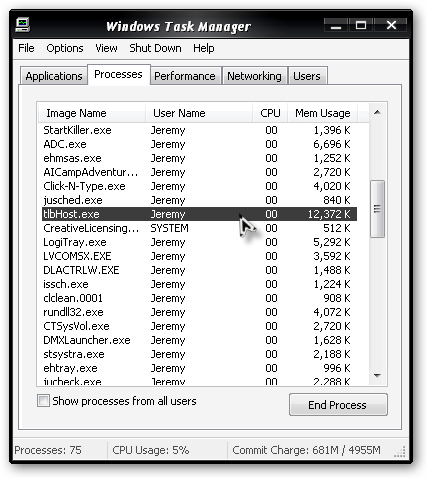This screenshot has width=427, height=478.
Task: Select ehmsas.exe in the list
Action: [199, 158]
